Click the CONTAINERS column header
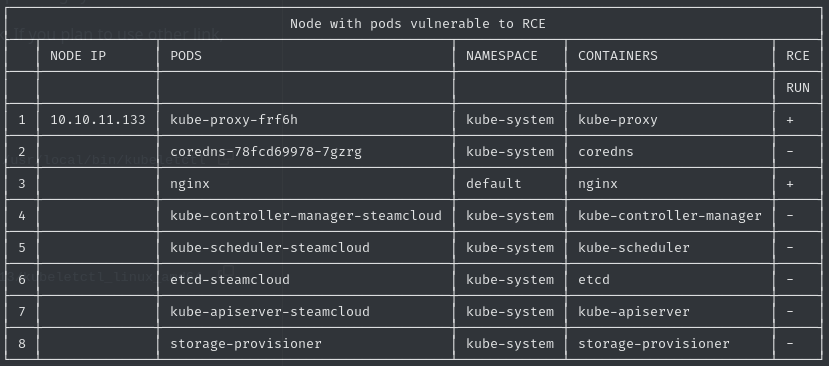The image size is (829, 366). pos(618,56)
